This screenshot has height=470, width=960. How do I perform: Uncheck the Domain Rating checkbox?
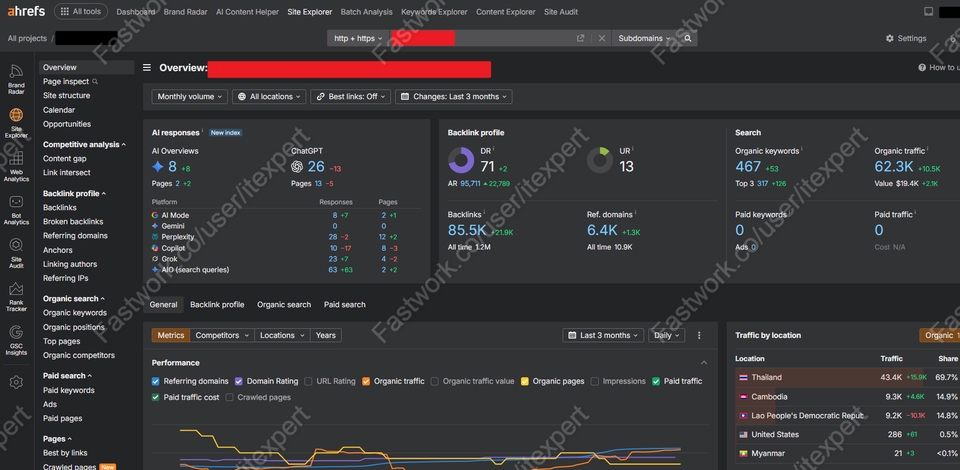click(x=239, y=381)
